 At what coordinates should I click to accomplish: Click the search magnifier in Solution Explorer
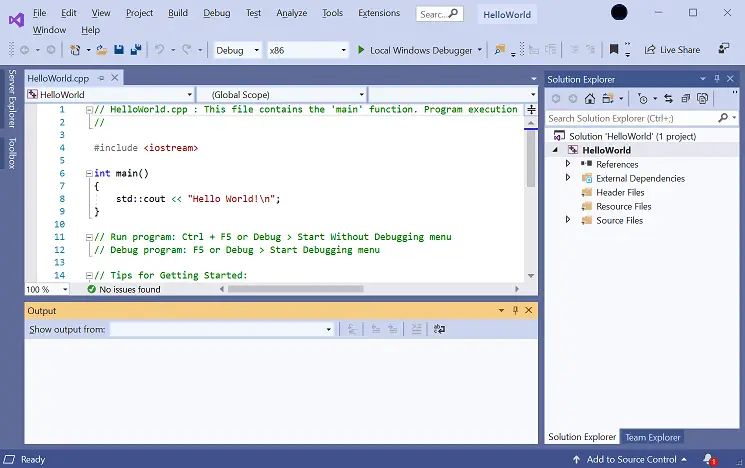click(723, 118)
